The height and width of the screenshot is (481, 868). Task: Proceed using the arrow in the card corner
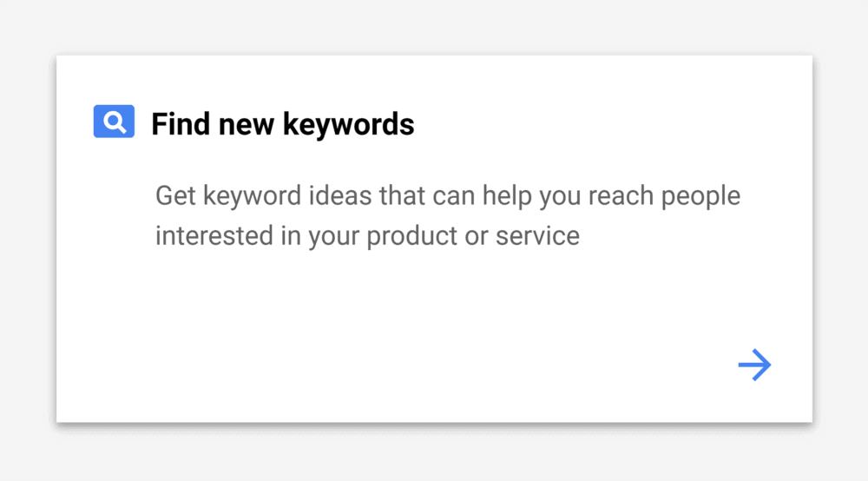click(754, 365)
